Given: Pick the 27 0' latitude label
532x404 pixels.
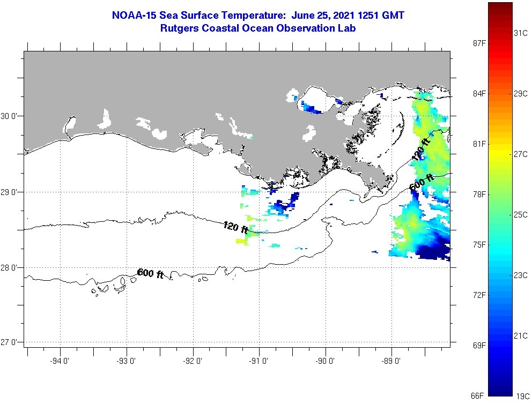Looking at the screenshot, I should [9, 342].
